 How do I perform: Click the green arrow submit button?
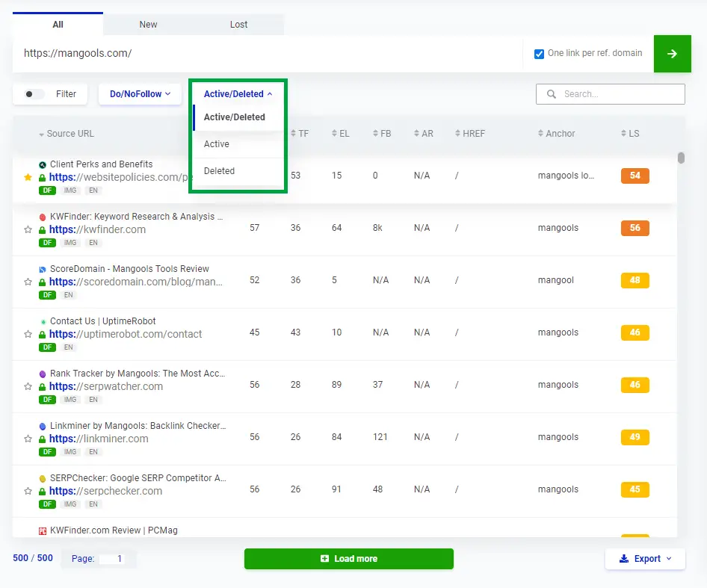(673, 54)
